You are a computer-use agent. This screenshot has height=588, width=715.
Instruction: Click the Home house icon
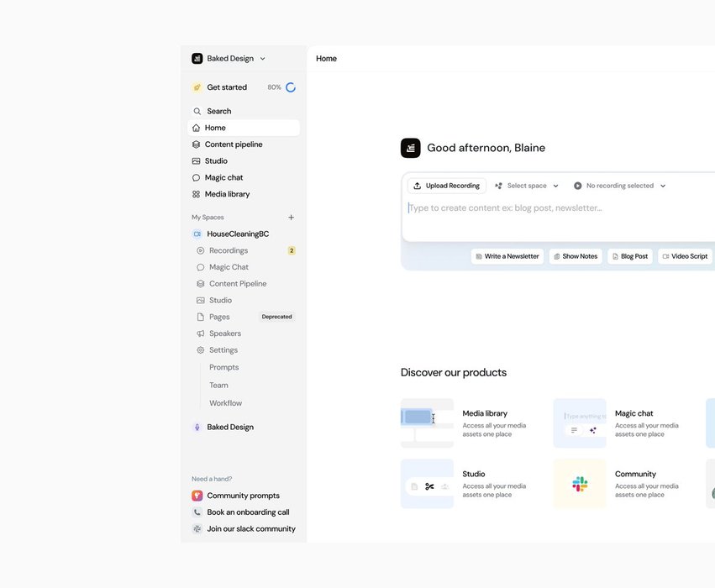coord(196,128)
